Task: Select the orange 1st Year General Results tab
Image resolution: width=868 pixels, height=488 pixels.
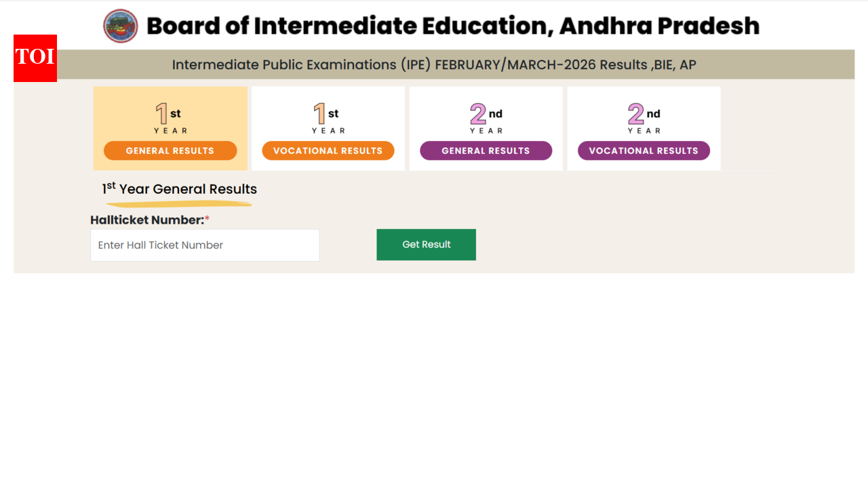Action: click(170, 150)
